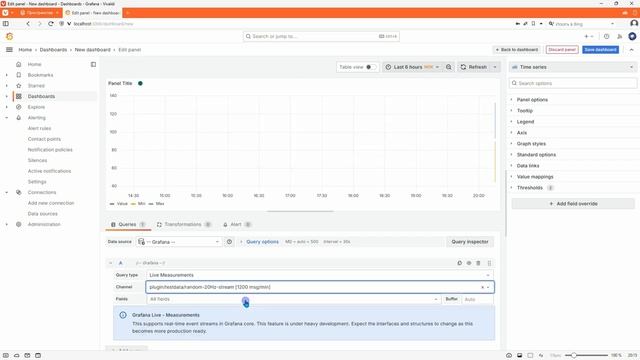
Task: Open Notification policies in the sidebar
Action: coord(50,149)
